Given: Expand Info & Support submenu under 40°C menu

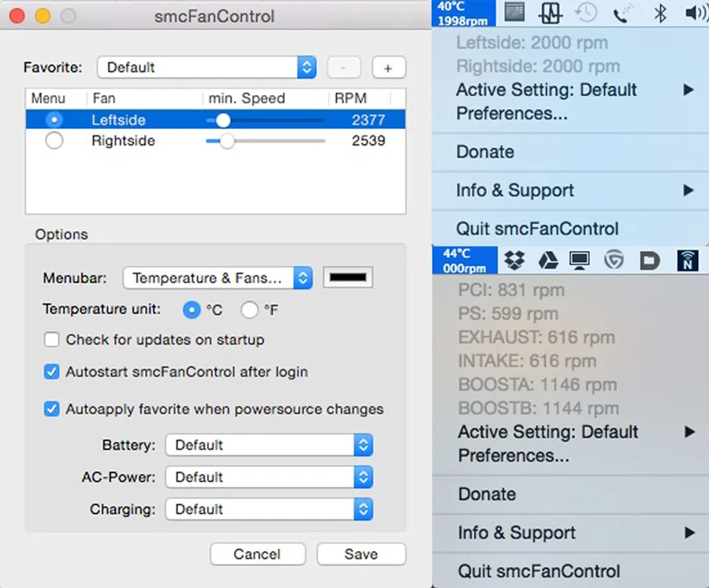Looking at the screenshot, I should [570, 190].
